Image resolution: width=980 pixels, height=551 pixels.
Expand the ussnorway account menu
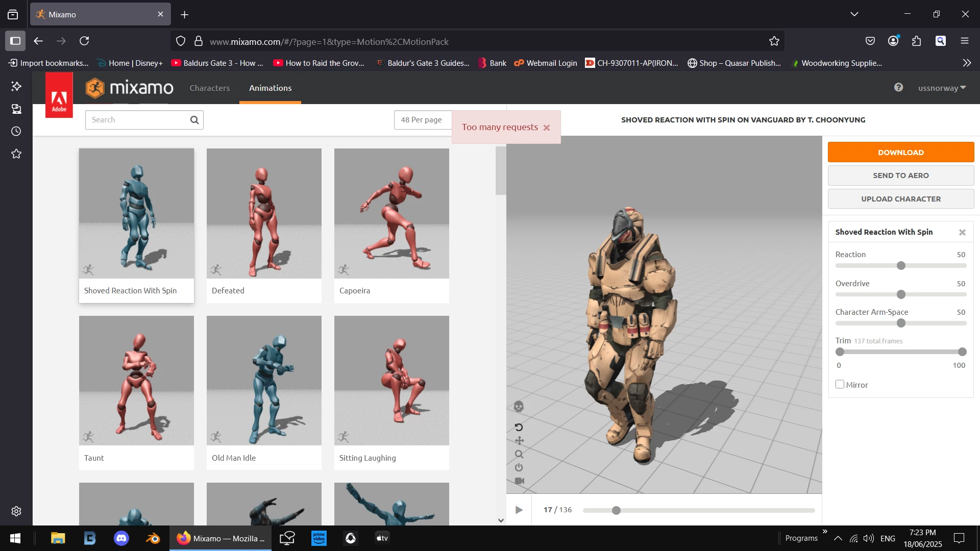tap(942, 88)
